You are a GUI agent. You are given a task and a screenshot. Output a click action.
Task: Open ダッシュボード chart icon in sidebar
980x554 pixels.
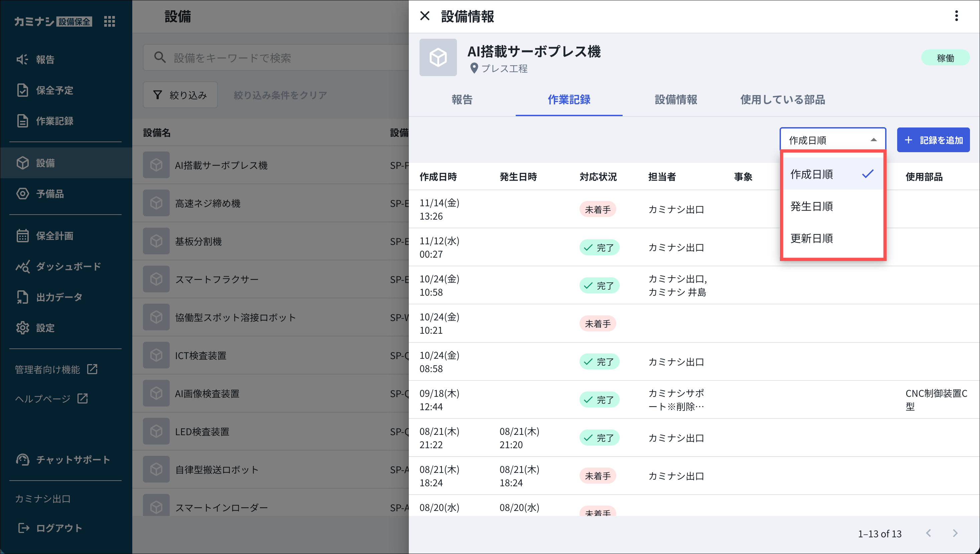(22, 266)
